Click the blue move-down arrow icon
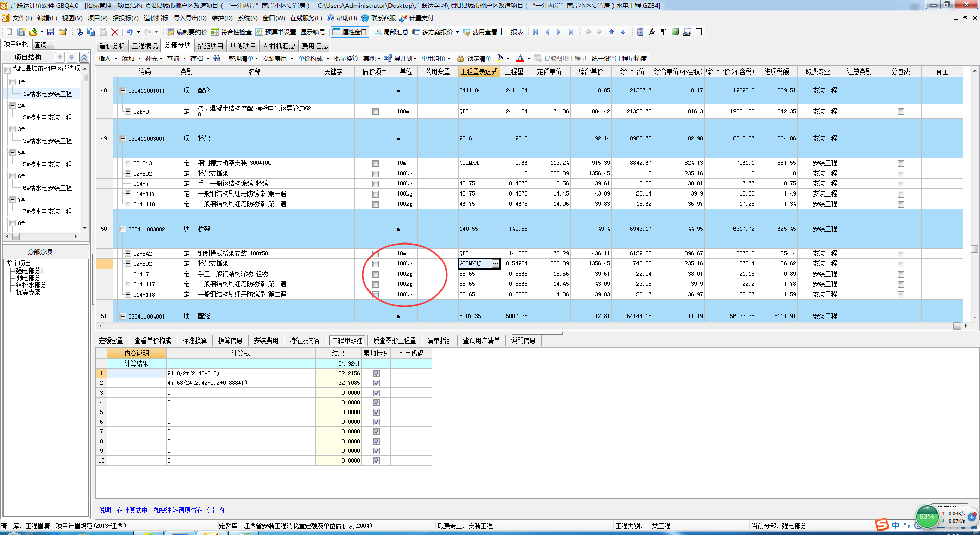The image size is (980, 535). tap(623, 32)
